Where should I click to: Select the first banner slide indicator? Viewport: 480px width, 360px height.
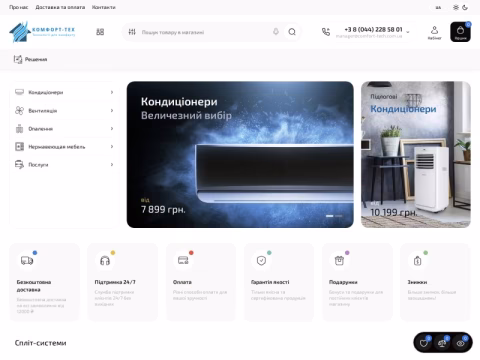330,216
